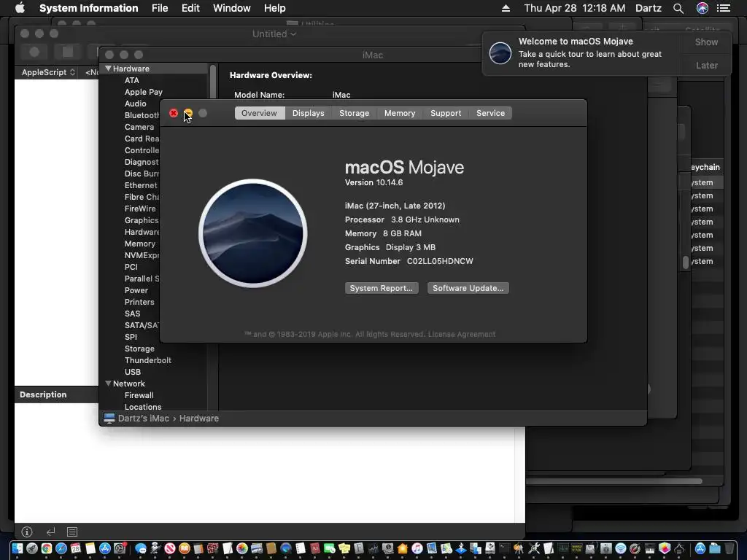Show result arrow icon in Script Editor
Screen dimensions: 747x560
[x=50, y=532]
